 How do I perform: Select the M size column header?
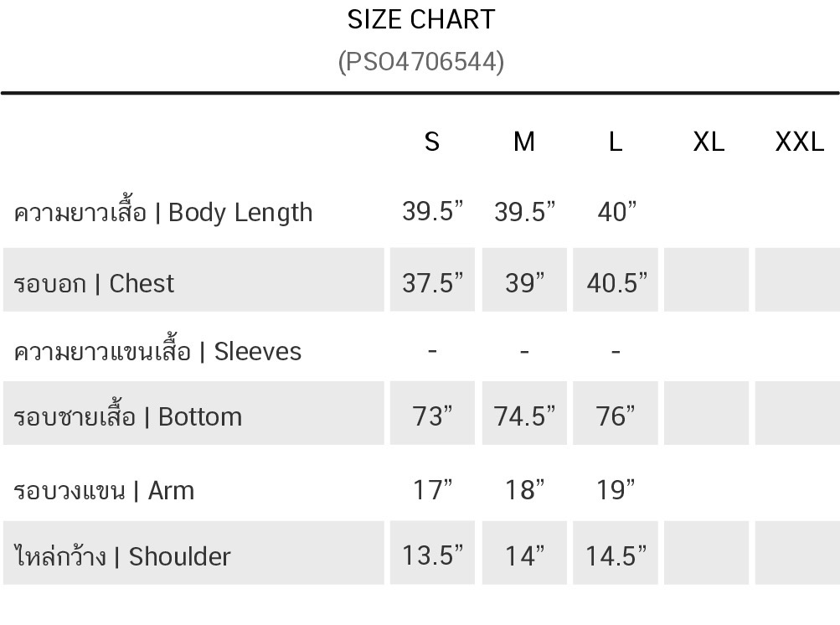click(524, 142)
